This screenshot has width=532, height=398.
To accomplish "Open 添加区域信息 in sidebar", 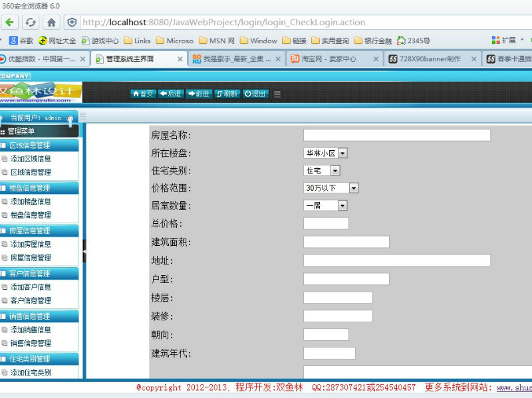I will [31, 159].
